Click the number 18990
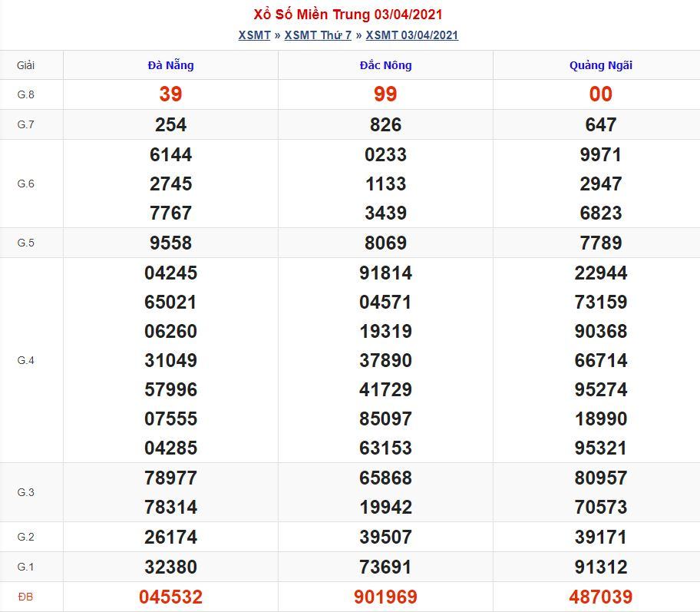Viewport: 700px width, 612px height. [x=601, y=418]
